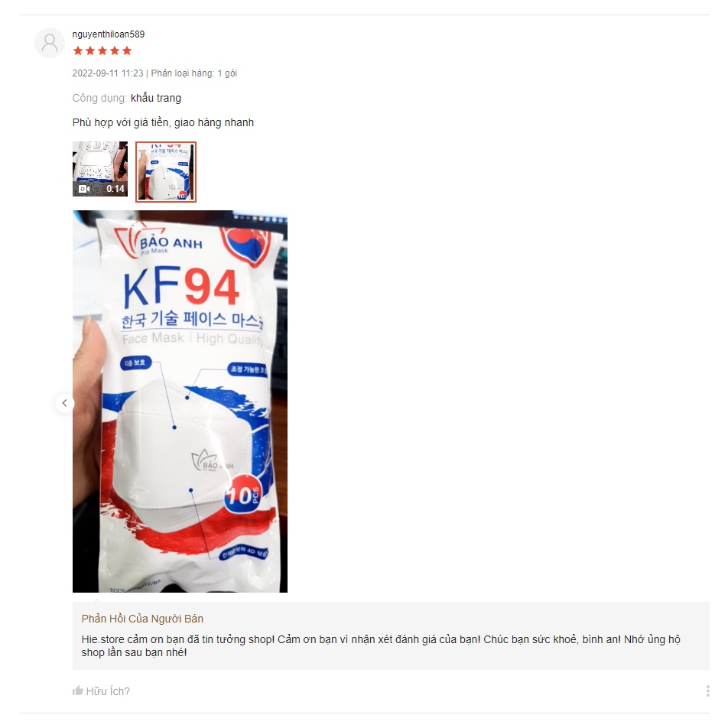Screen dimensions: 728x728
Task: Play the 0:14 review video thumbnail
Action: click(x=100, y=169)
